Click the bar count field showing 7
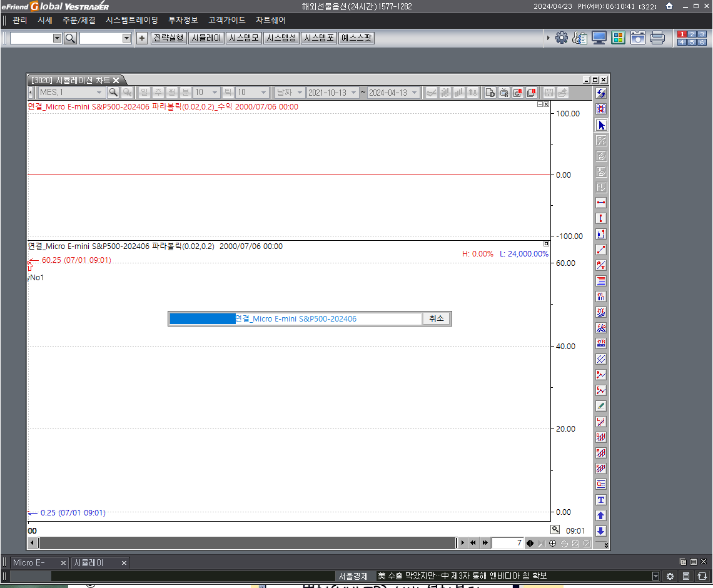 pos(508,543)
